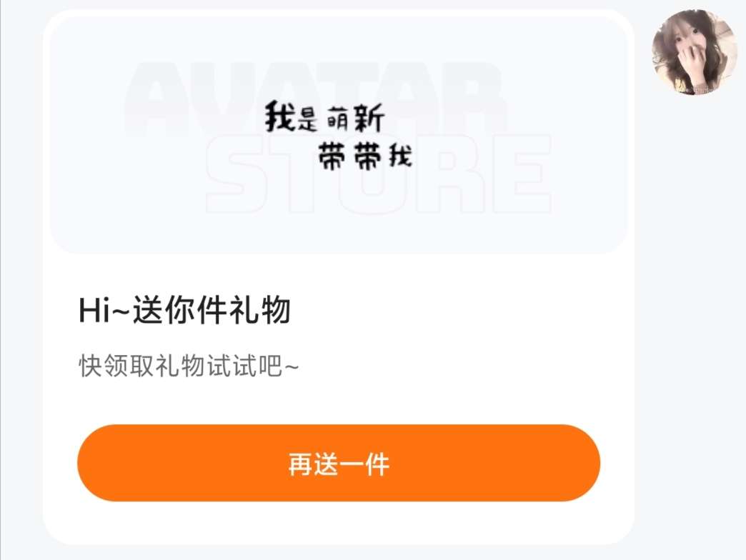Tap the STORE watermark word
Screen dimensions: 746x560
pyautogui.click(x=379, y=174)
